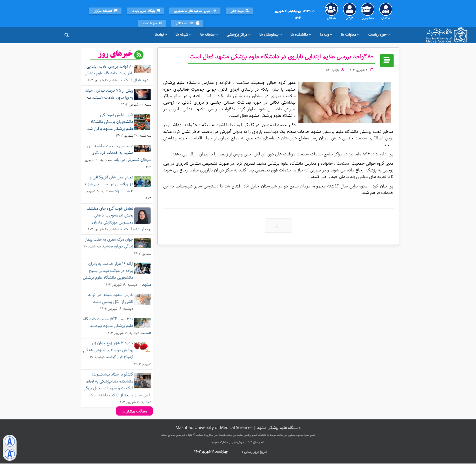Click the left arrow back button
This screenshot has width=476, height=464.
click(x=278, y=226)
